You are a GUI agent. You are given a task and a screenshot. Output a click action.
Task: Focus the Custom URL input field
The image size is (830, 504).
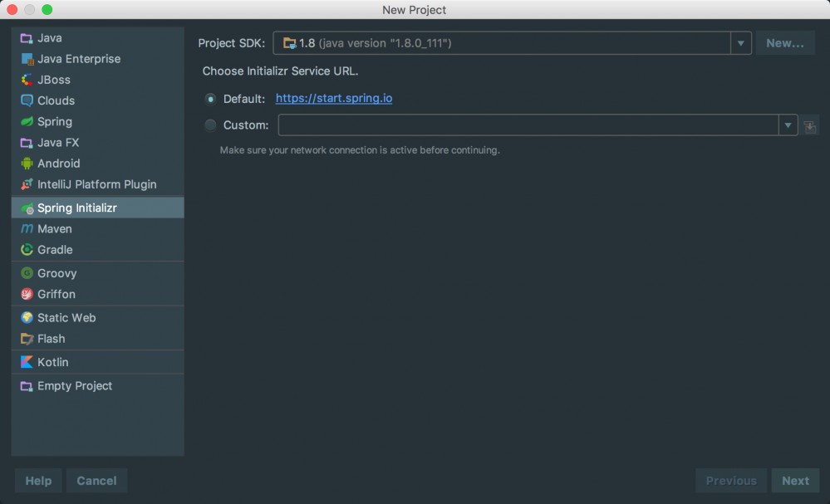point(528,125)
